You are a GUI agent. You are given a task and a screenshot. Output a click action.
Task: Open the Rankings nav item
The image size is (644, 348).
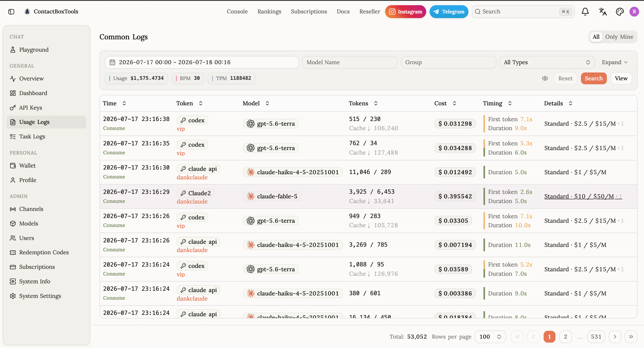point(269,11)
